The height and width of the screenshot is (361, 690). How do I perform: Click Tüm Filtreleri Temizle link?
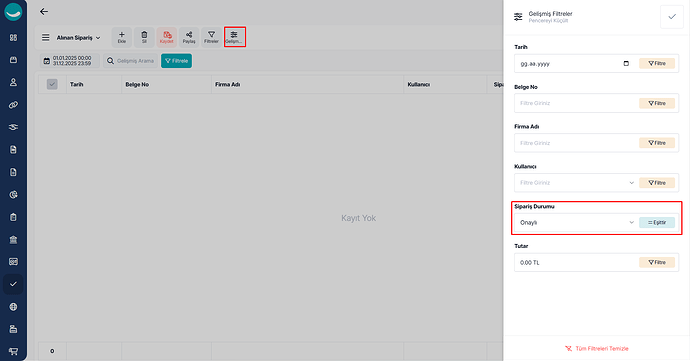pyautogui.click(x=597, y=348)
